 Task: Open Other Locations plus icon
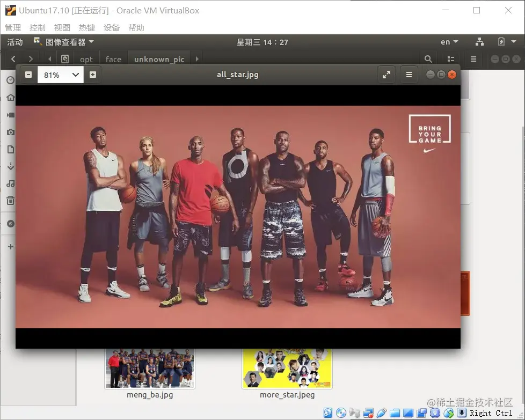(11, 247)
